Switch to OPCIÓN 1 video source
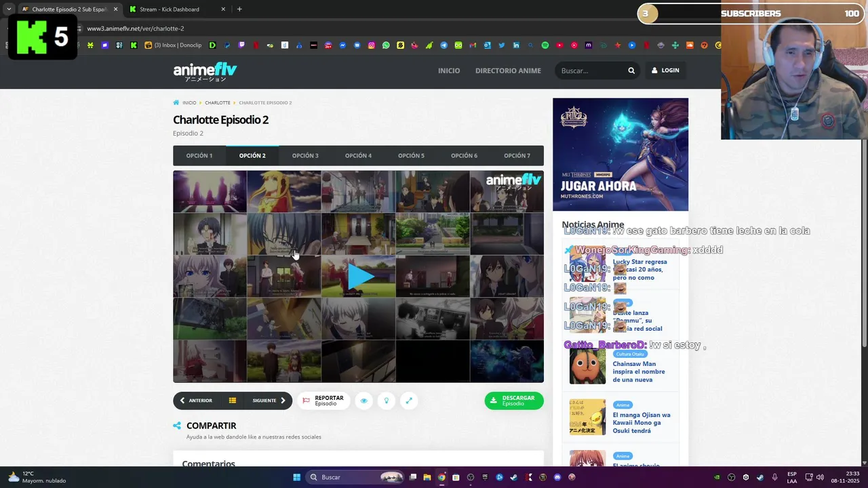This screenshot has height=488, width=868. (199, 155)
